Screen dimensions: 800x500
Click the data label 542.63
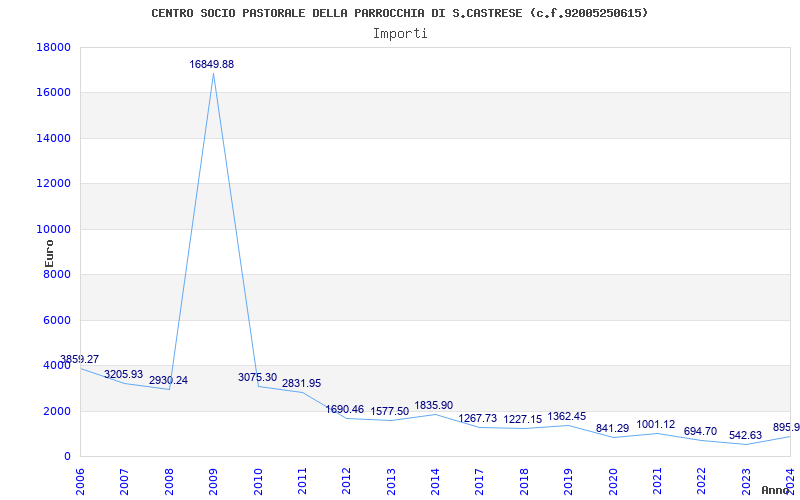[x=745, y=435]
